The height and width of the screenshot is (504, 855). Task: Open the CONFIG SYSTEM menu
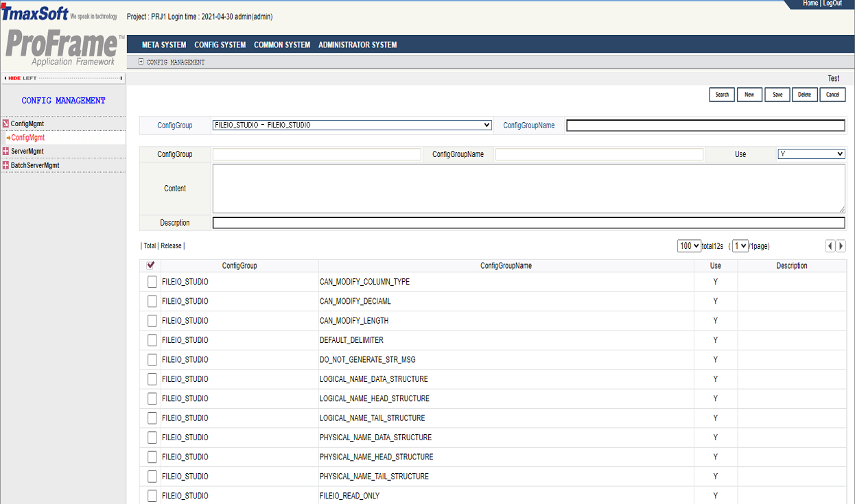(220, 45)
